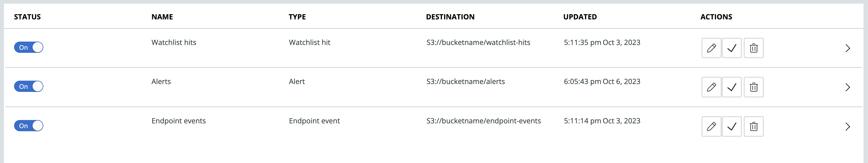
Task: Select S3://bucketname/alerts destination text
Action: [x=465, y=81]
